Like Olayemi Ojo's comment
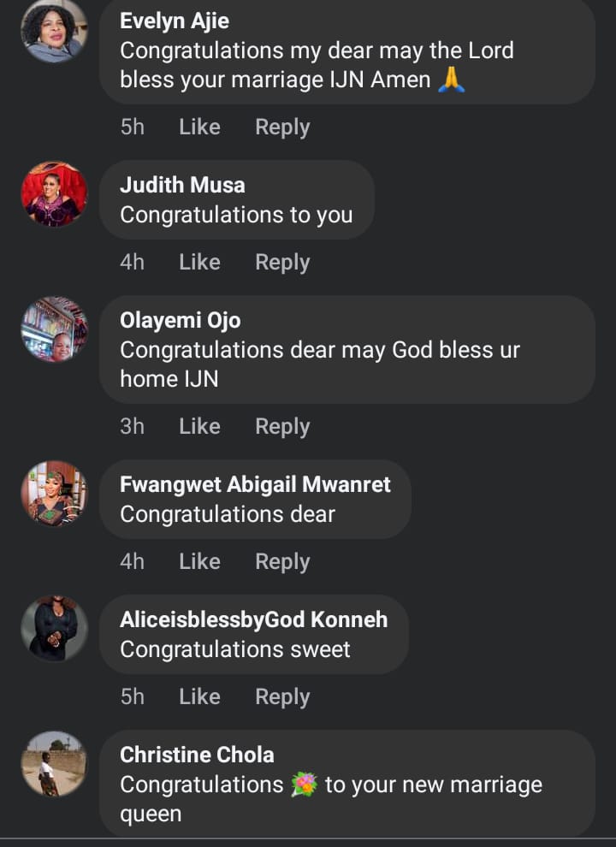 coord(199,427)
